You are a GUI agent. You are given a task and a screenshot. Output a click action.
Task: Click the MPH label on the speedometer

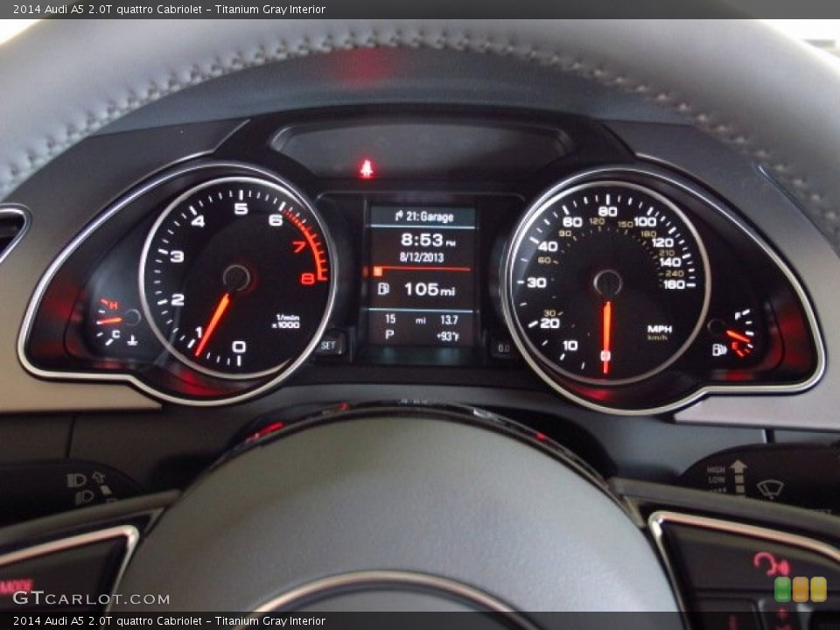660,329
